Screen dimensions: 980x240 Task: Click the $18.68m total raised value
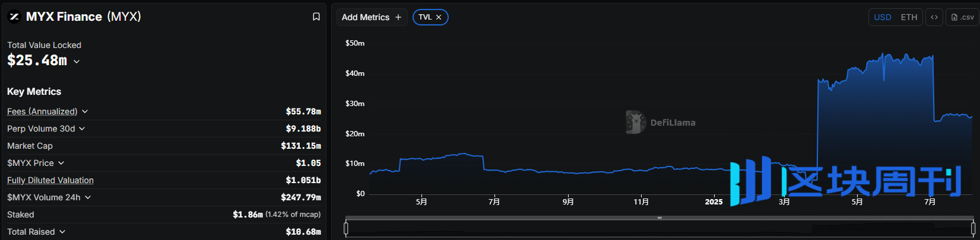[x=303, y=232]
